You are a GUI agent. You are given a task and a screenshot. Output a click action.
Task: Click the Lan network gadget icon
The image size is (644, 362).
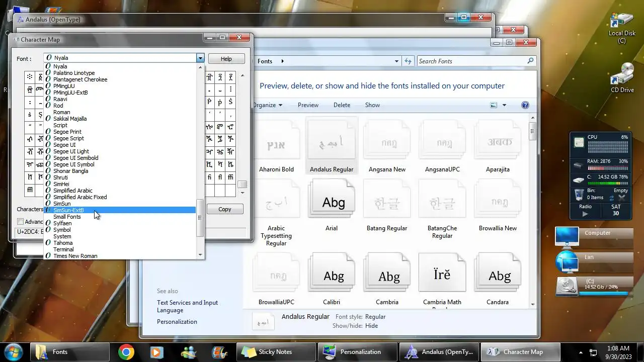coord(567,262)
